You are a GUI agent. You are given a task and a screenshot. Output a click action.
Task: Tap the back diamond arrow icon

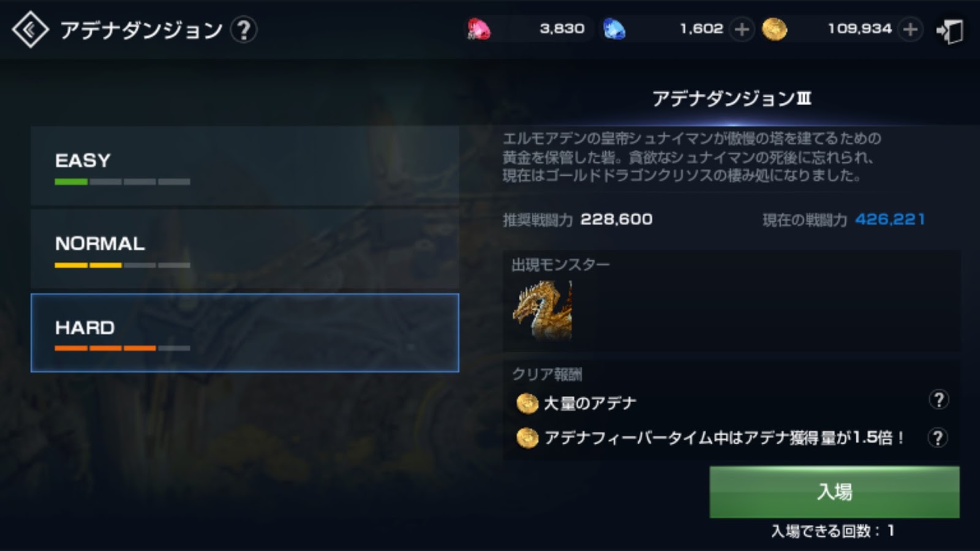[x=30, y=29]
